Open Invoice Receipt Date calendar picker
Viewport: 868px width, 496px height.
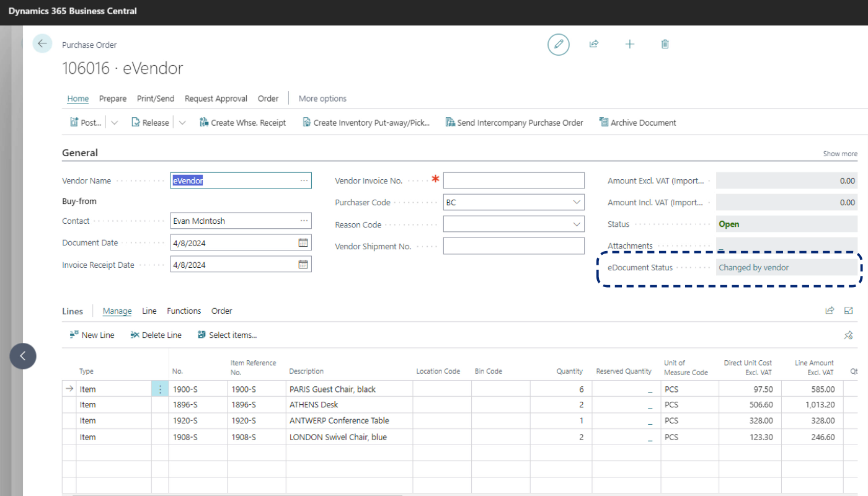[303, 265]
